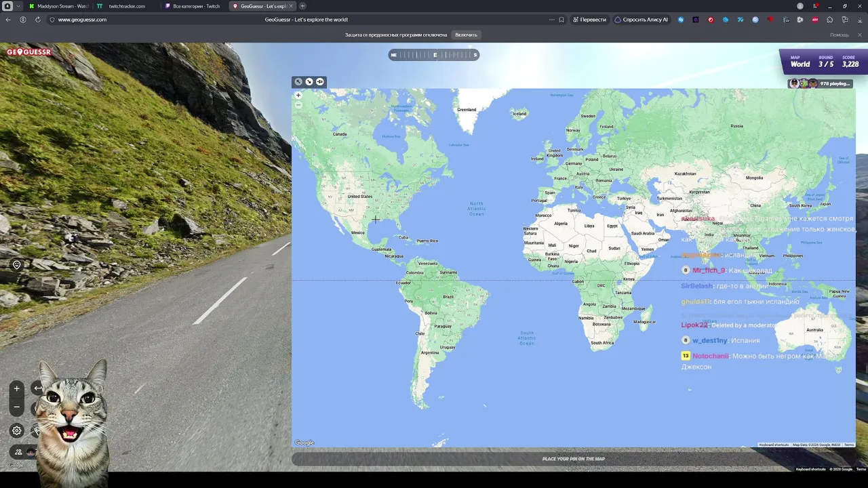The image size is (868, 488).
Task: Open the address bar three-dot menu
Action: point(552,20)
